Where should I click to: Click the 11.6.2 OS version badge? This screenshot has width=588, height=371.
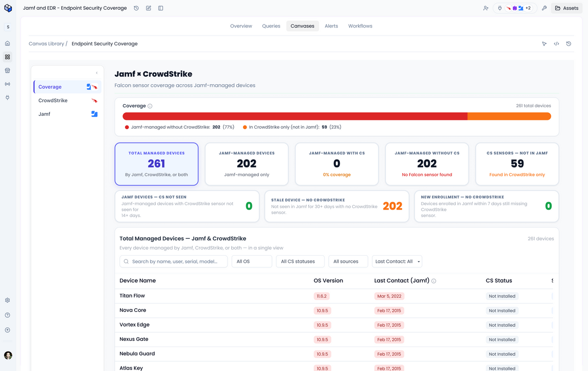(x=322, y=296)
